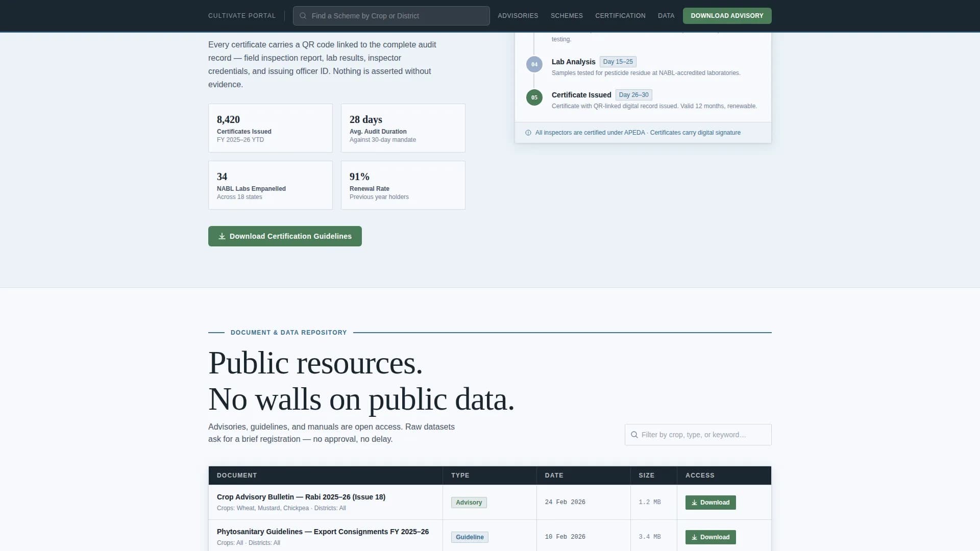Open the Data nav item
The width and height of the screenshot is (980, 551).
coord(666,16)
